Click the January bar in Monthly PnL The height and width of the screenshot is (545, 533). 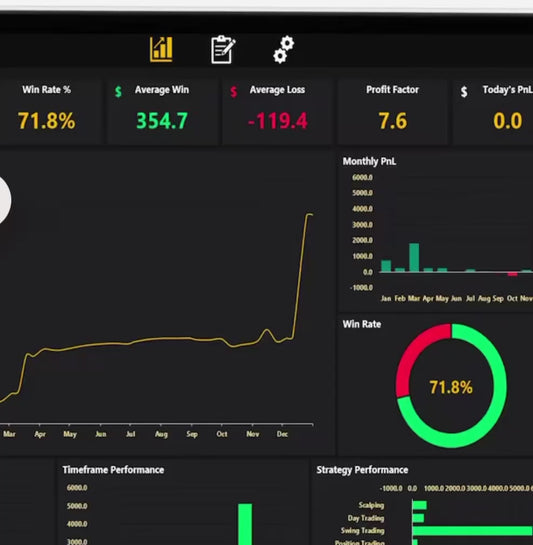(386, 266)
